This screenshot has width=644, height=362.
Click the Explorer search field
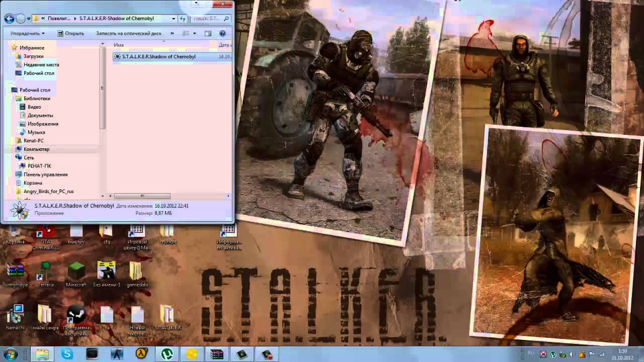[x=210, y=19]
